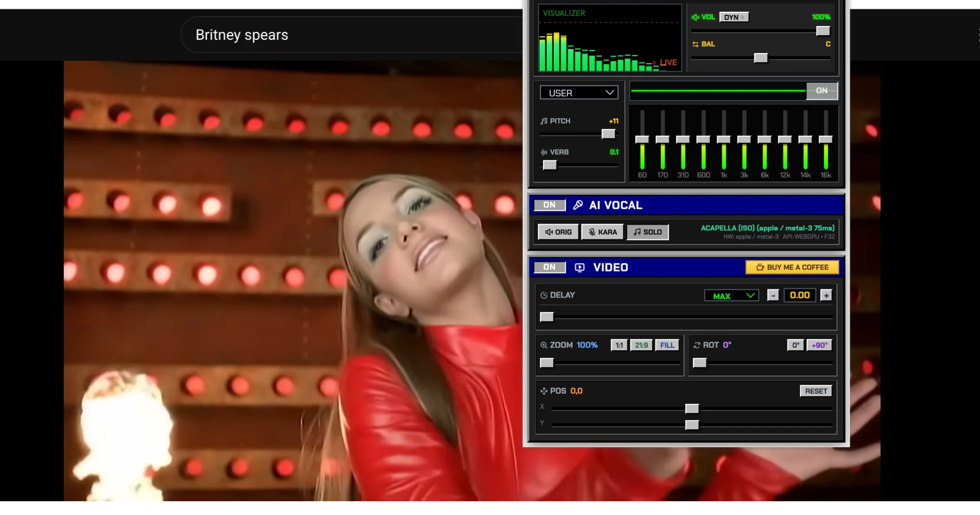
Task: Click the AI VOCAL microphone icon
Action: click(x=578, y=205)
